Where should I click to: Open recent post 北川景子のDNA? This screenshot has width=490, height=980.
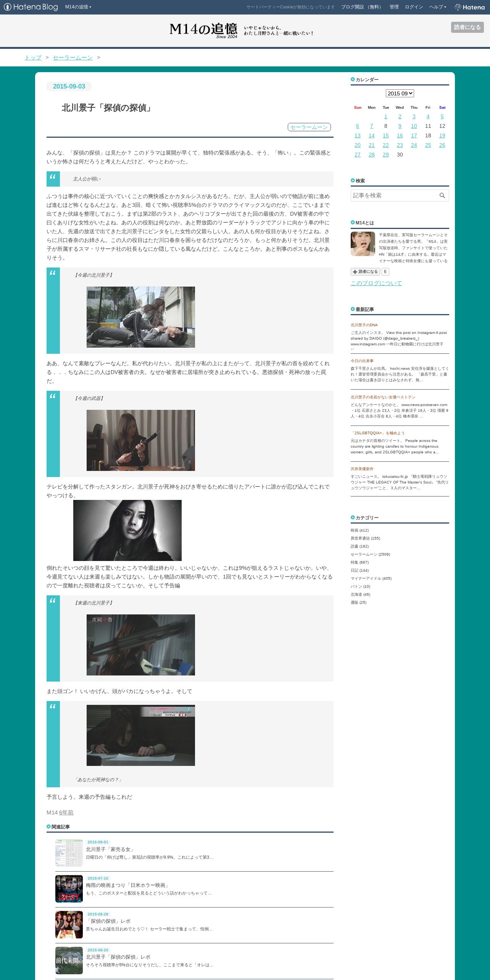point(364,325)
